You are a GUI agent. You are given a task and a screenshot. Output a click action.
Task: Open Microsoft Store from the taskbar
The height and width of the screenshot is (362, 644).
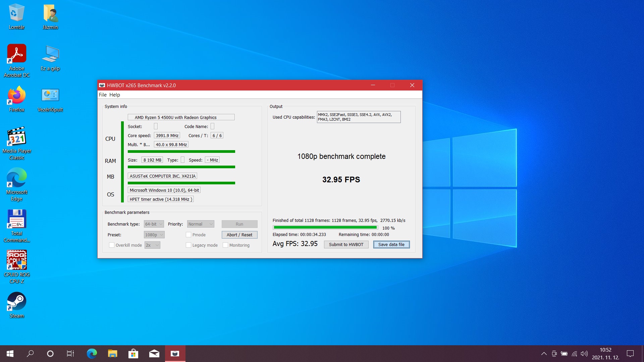(133, 354)
